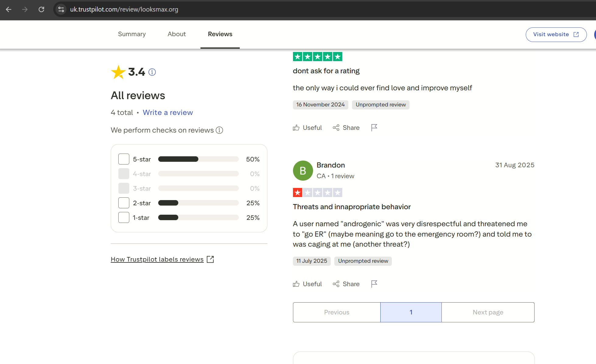Select page 1 in pagination
This screenshot has height=364, width=596.
coord(411,312)
